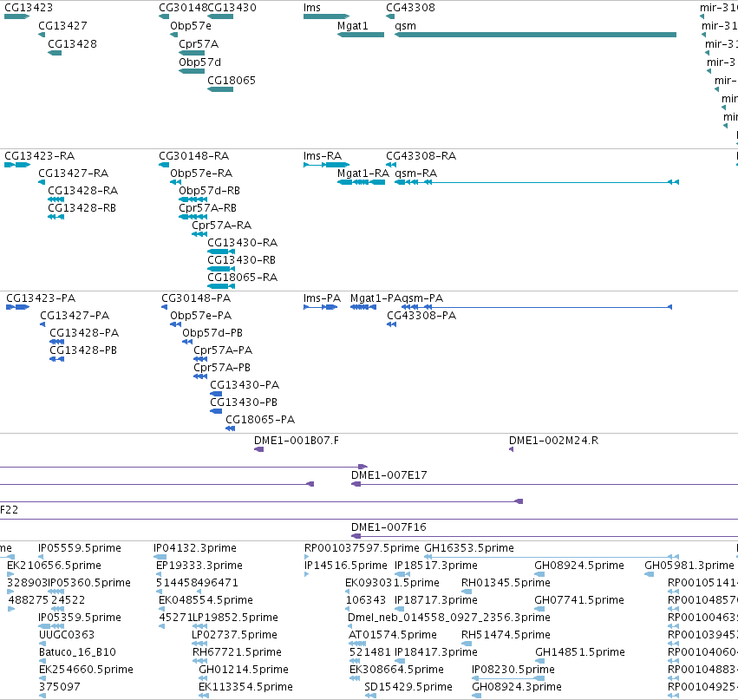Click the CG13423 gene label
This screenshot has width=738, height=700.
(x=29, y=8)
